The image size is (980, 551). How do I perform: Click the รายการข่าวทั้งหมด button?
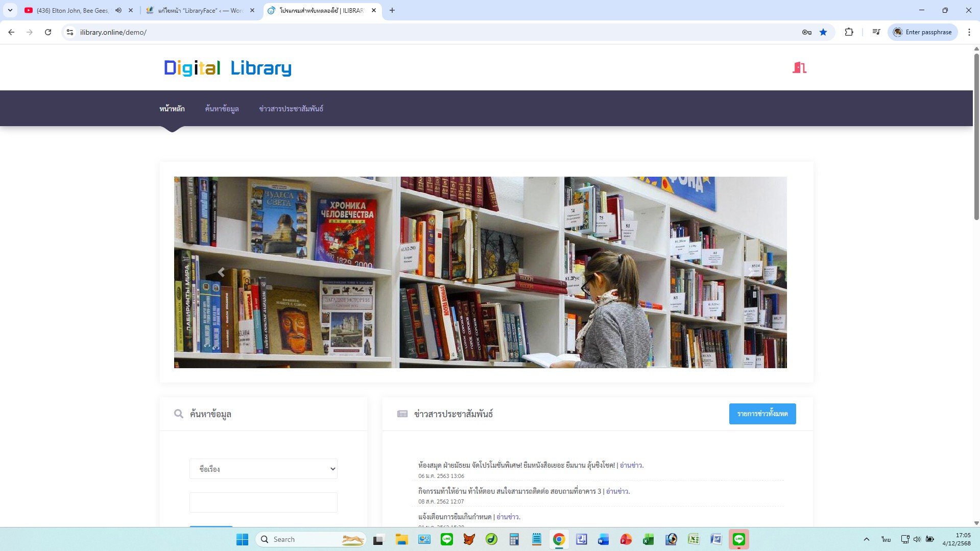pos(762,414)
